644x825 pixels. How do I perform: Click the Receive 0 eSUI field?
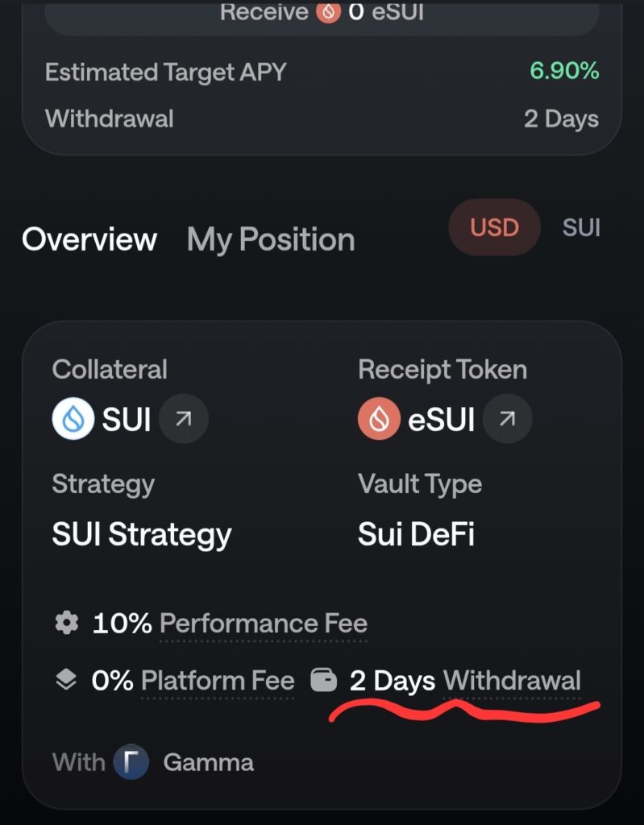pyautogui.click(x=322, y=15)
